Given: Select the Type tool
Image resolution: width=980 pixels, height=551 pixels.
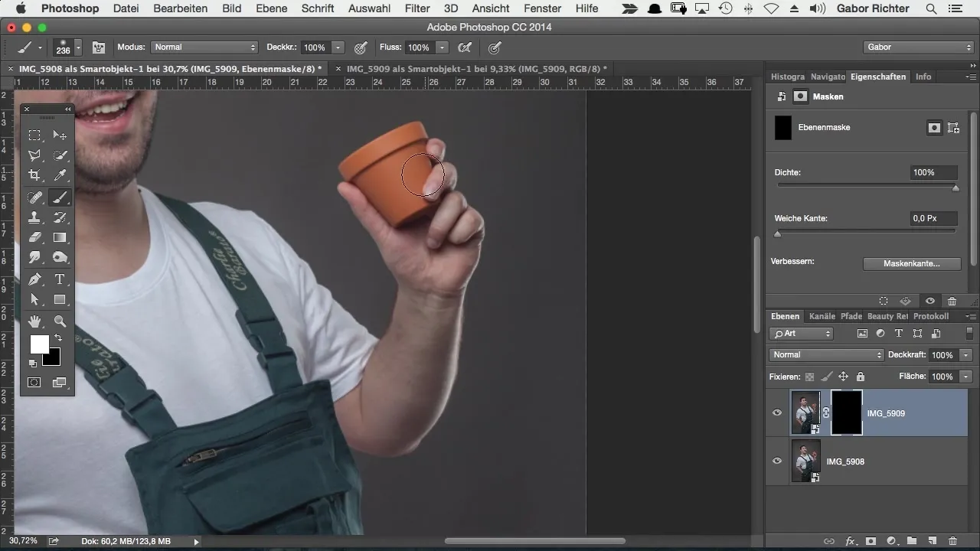Looking at the screenshot, I should click(x=60, y=279).
